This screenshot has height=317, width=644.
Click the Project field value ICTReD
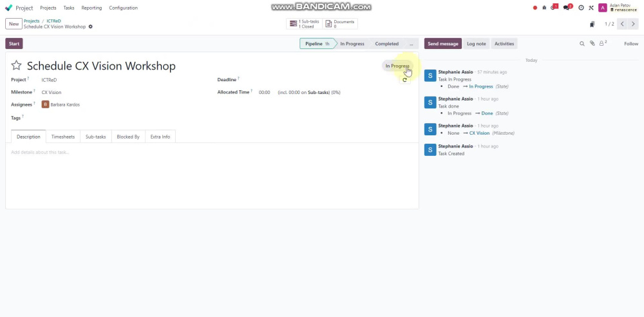tap(50, 80)
